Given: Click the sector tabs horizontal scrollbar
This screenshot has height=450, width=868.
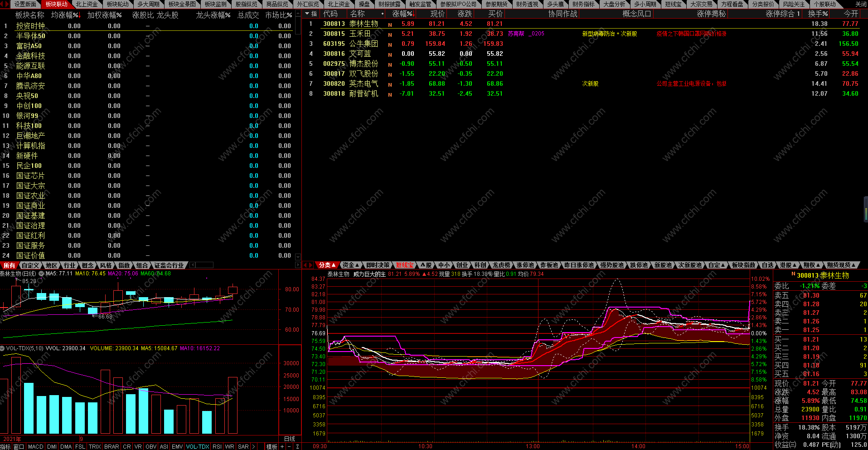Looking at the screenshot, I should [x=245, y=265].
